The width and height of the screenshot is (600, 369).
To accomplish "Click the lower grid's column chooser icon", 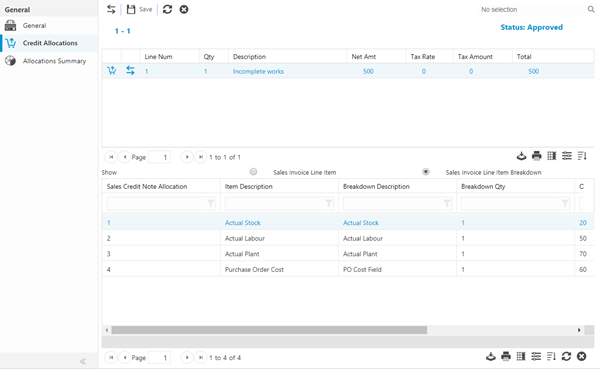I will point(521,356).
